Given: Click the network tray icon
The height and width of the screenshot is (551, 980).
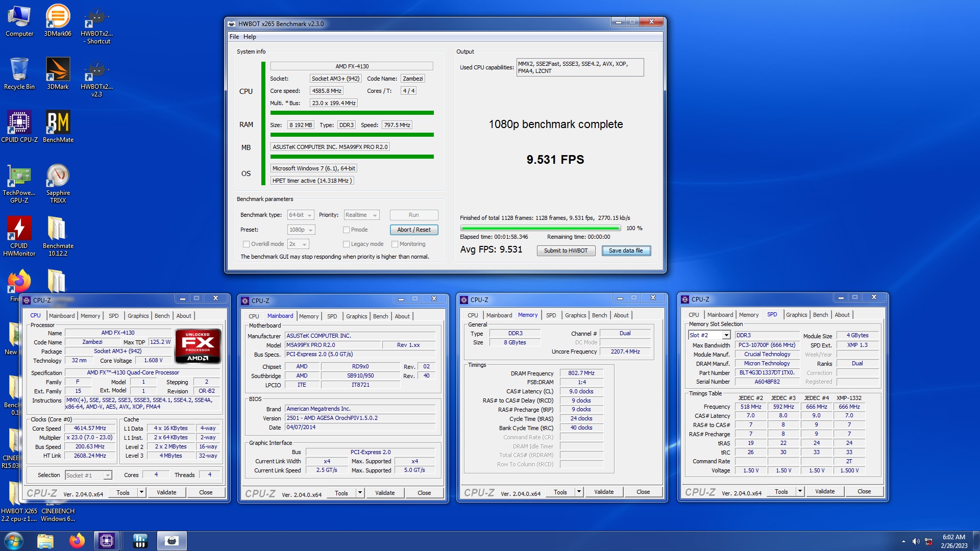Looking at the screenshot, I should tap(929, 541).
